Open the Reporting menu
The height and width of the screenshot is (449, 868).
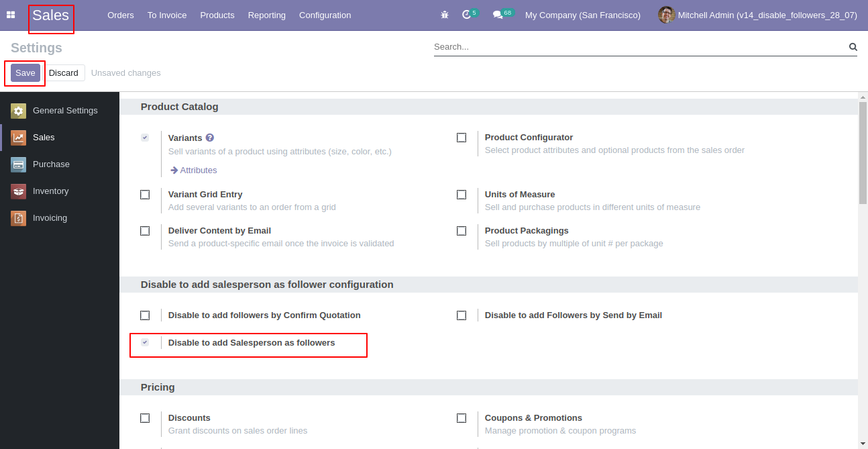point(267,15)
